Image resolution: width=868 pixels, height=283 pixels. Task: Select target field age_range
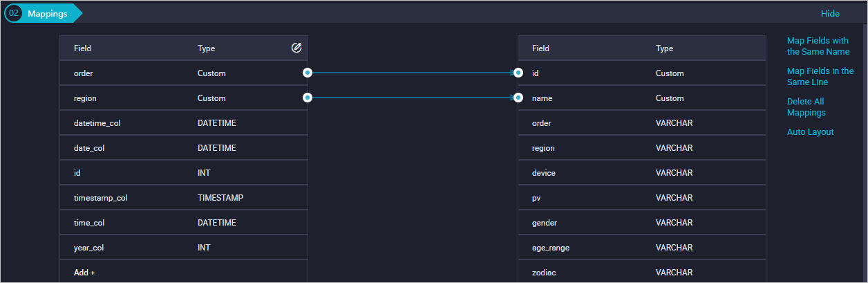pos(642,248)
